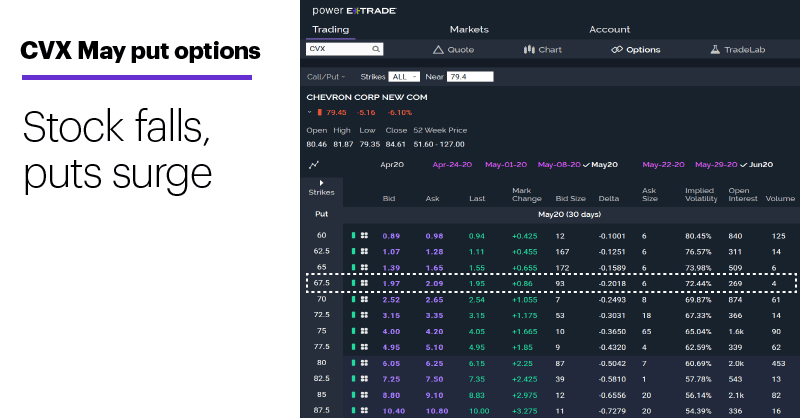This screenshot has height=418, width=800.
Task: Expand the quote chevron next to 79.45
Action: [x=309, y=112]
